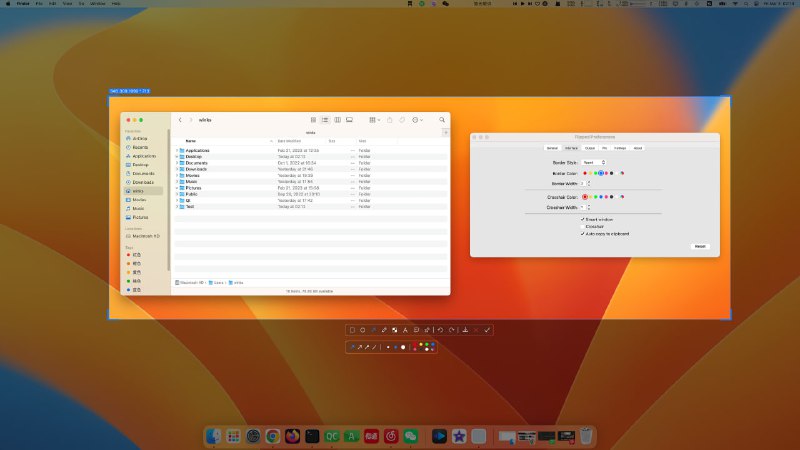This screenshot has width=800, height=450.
Task: Open the Border Style dropdown
Action: 594,162
